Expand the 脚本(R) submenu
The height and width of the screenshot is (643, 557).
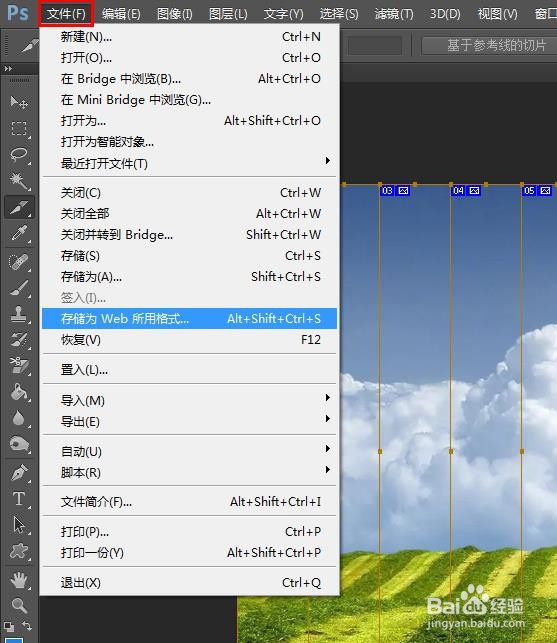click(327, 469)
